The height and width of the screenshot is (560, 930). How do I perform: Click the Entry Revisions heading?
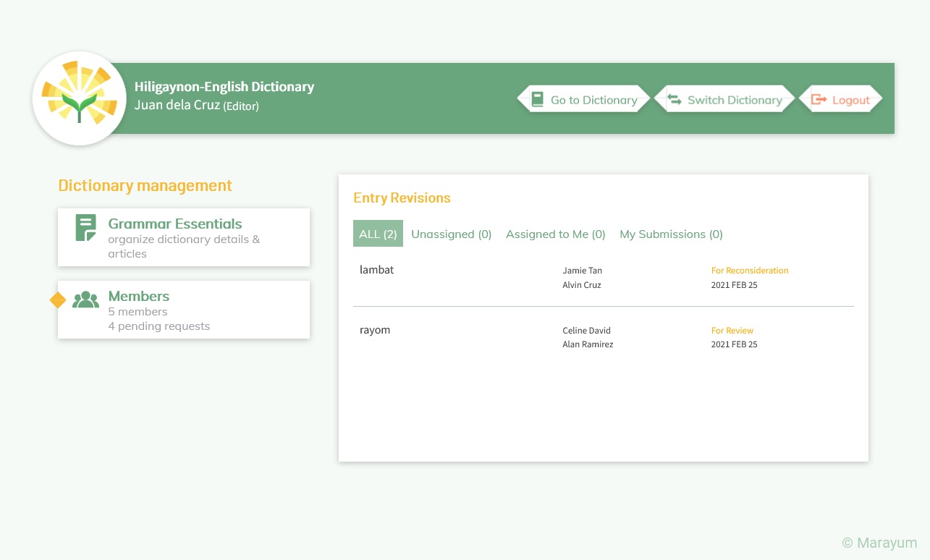[402, 198]
